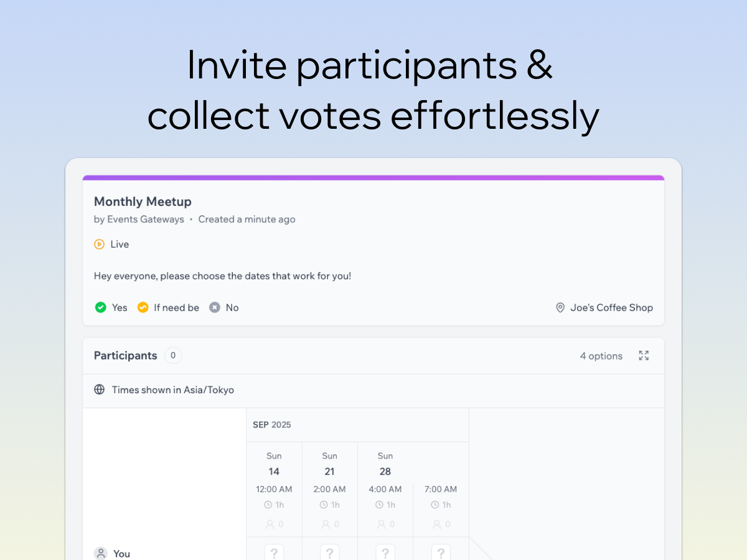Viewport: 747px width, 560px height.
Task: Click the yellow If need be icon
Action: [x=143, y=307]
